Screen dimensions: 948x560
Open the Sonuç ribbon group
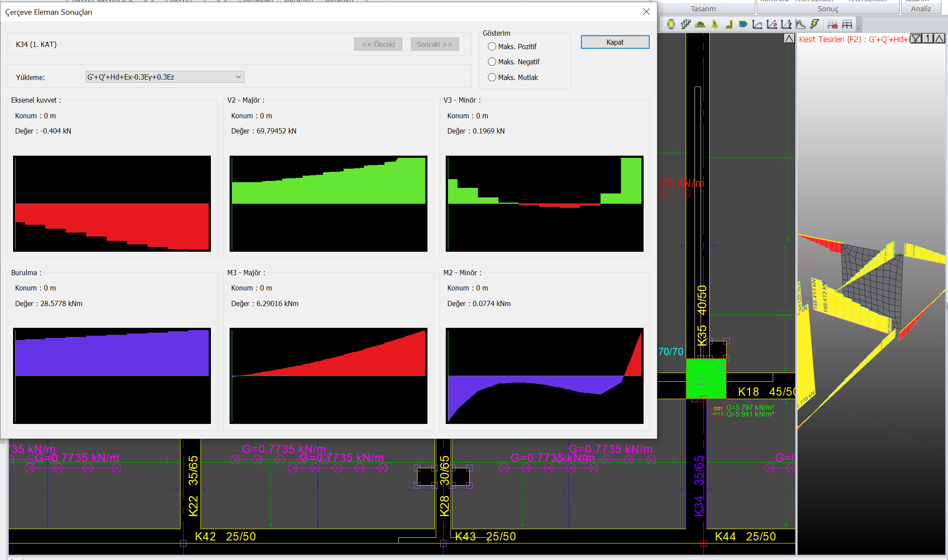pyautogui.click(x=828, y=9)
